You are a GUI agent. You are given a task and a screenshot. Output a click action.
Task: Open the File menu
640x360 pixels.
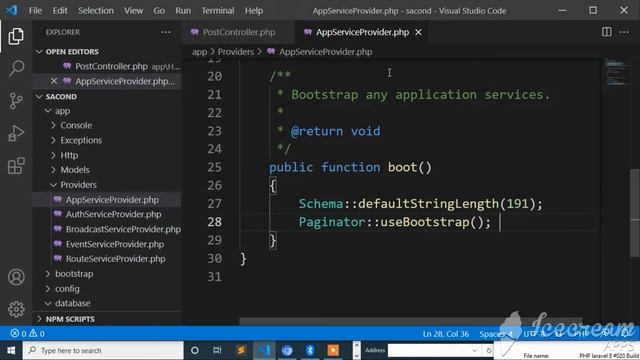click(x=35, y=10)
